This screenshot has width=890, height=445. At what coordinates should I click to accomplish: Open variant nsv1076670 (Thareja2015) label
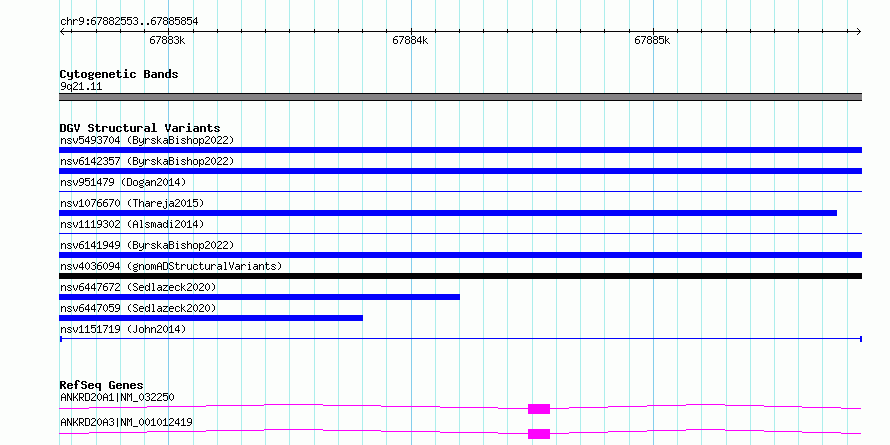(x=132, y=203)
